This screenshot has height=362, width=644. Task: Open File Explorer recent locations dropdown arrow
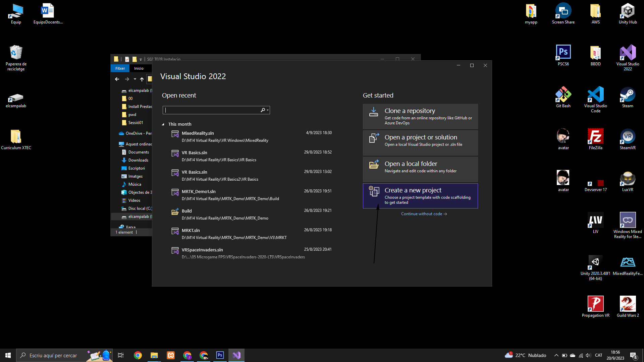click(135, 79)
